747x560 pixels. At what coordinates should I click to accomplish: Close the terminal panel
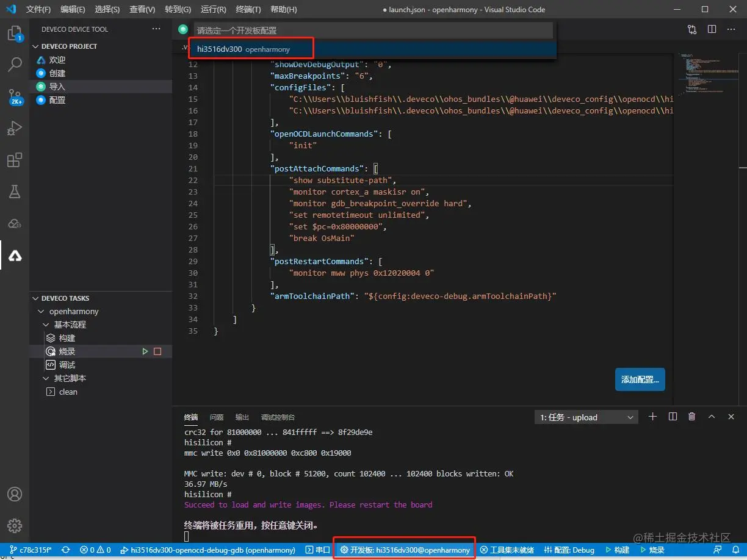pyautogui.click(x=731, y=417)
